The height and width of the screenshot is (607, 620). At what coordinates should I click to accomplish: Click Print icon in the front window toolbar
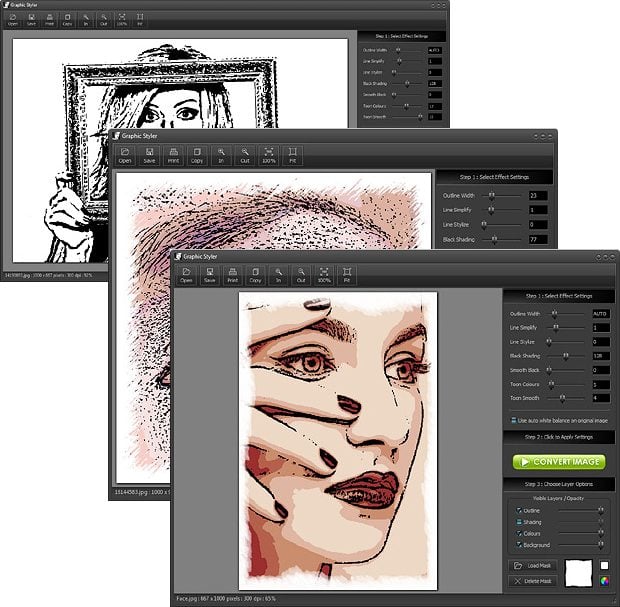coord(232,274)
